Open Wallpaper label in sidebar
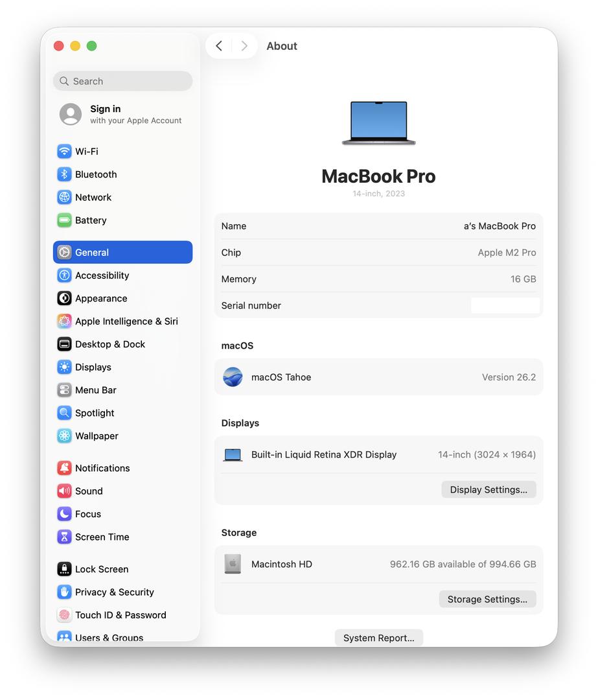Image resolution: width=598 pixels, height=700 pixels. click(x=97, y=436)
